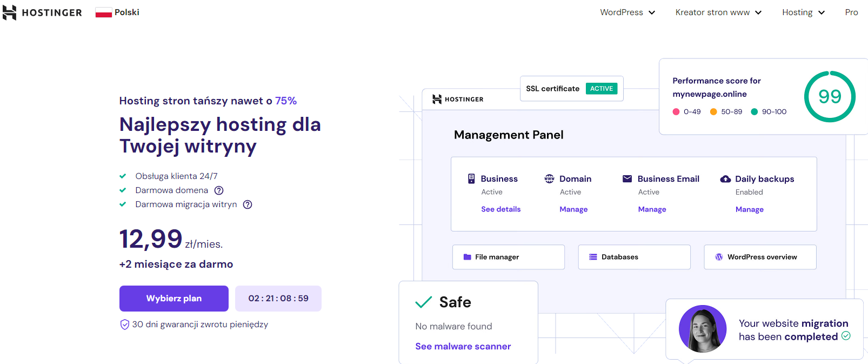Click the 99 performance score circle
The height and width of the screenshot is (364, 868).
830,96
